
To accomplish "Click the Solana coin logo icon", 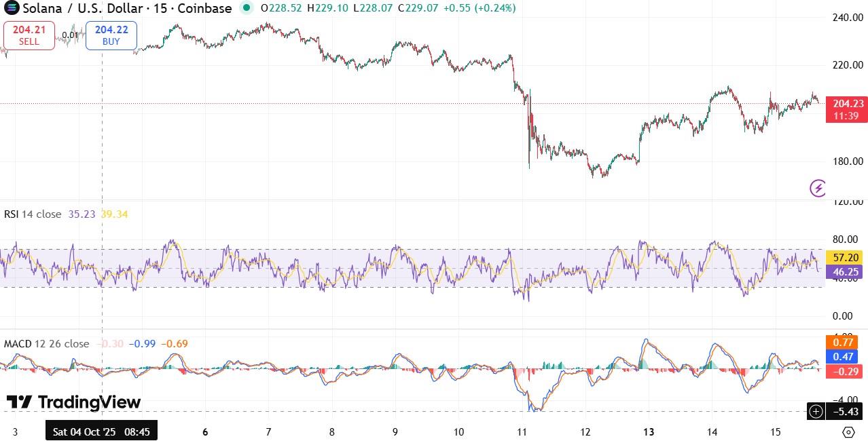I will (x=12, y=8).
